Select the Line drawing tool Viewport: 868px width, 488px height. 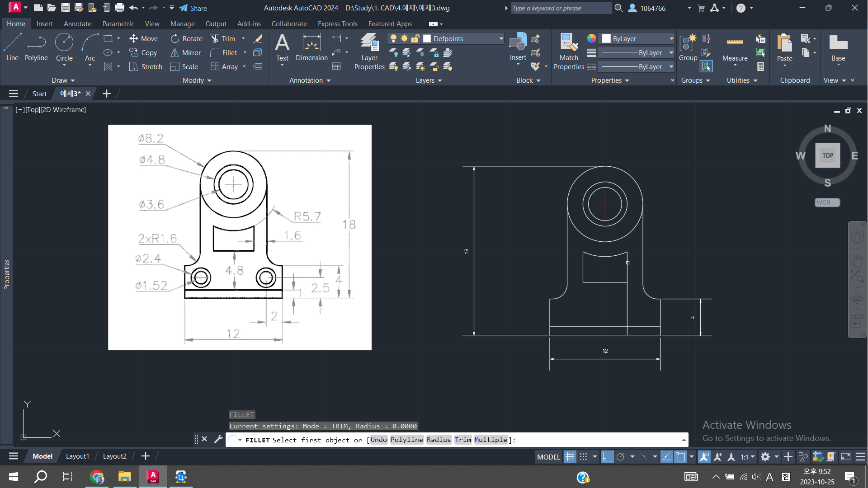coord(12,47)
